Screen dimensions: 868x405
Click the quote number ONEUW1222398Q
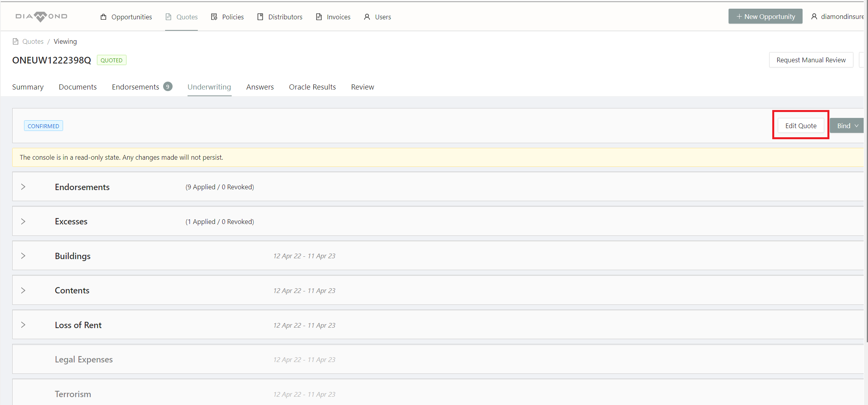[x=52, y=60]
